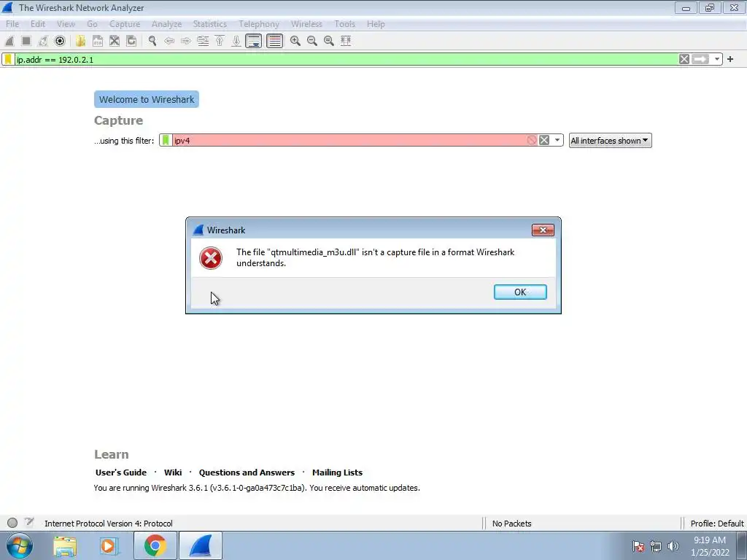
Task: Click the Go forward right arrow icon
Action: point(186,41)
